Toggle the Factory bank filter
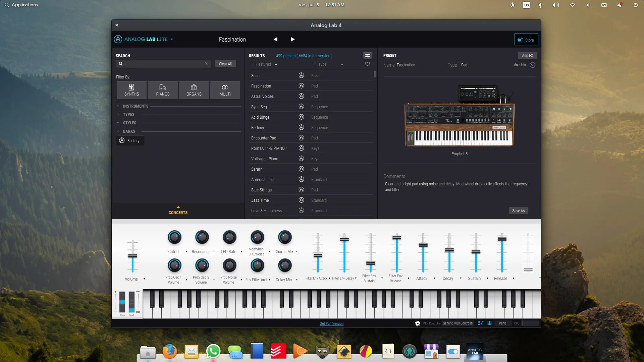 [130, 141]
